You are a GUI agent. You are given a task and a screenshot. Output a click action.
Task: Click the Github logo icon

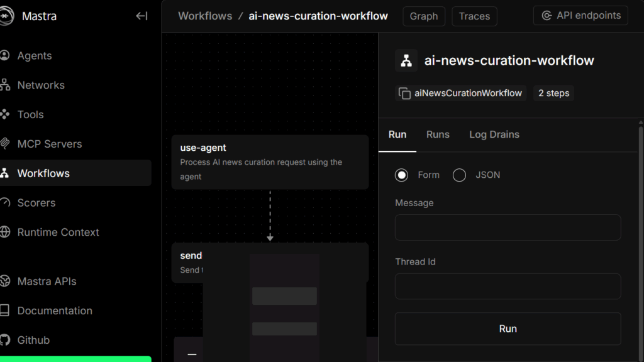(x=5, y=340)
